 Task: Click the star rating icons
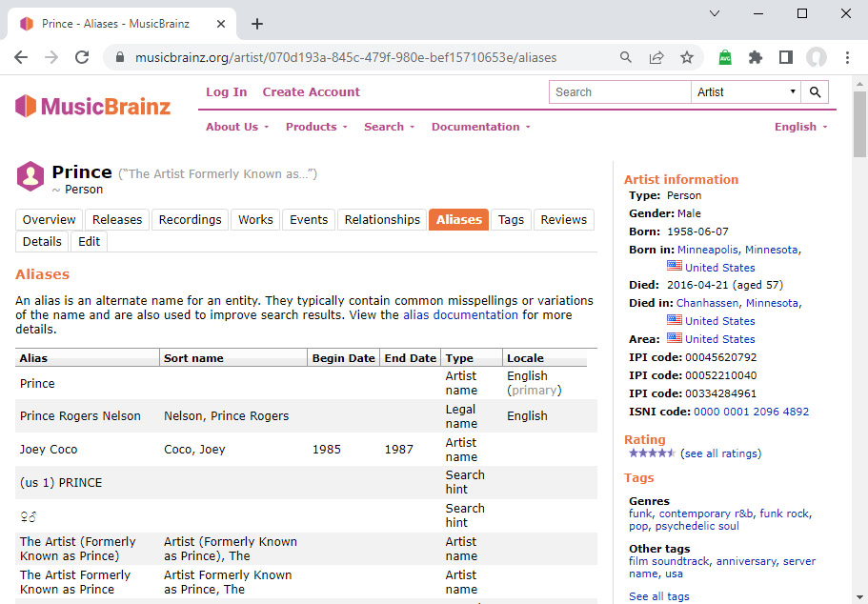tap(652, 453)
